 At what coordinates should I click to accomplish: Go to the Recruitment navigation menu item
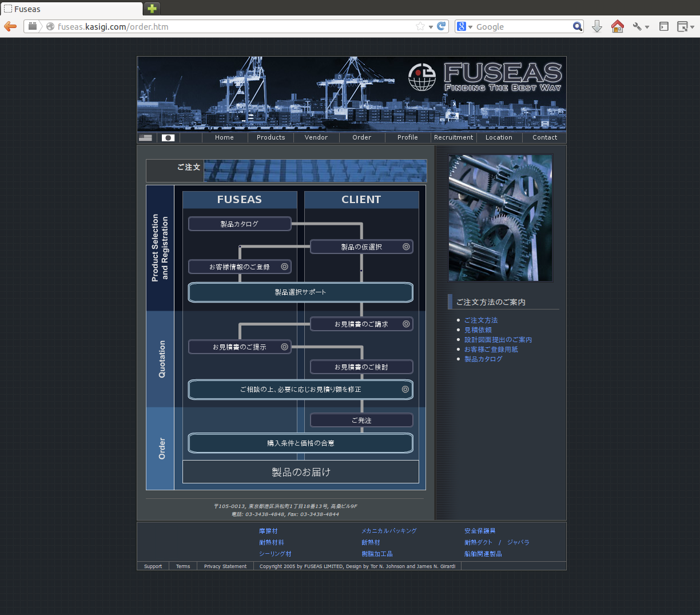(x=454, y=137)
